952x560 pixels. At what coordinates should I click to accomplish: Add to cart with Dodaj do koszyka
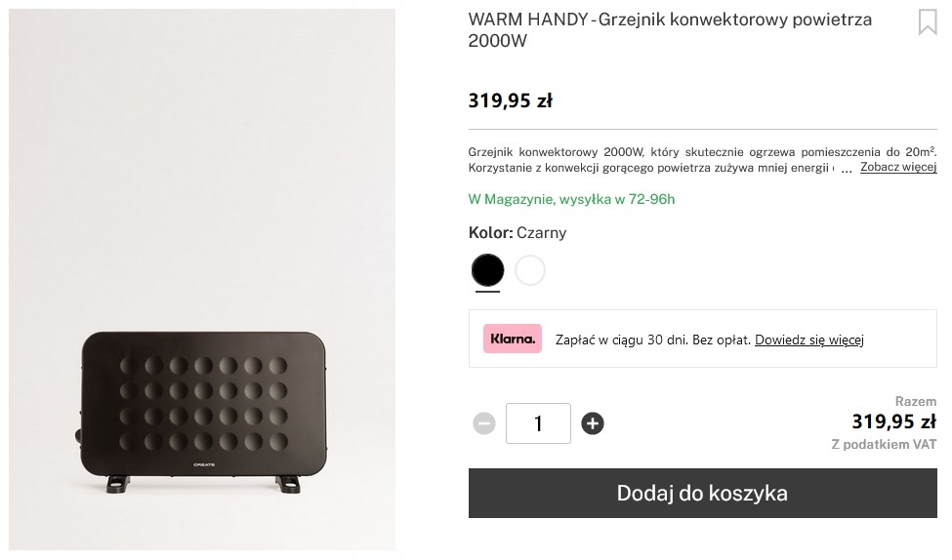[x=702, y=494]
